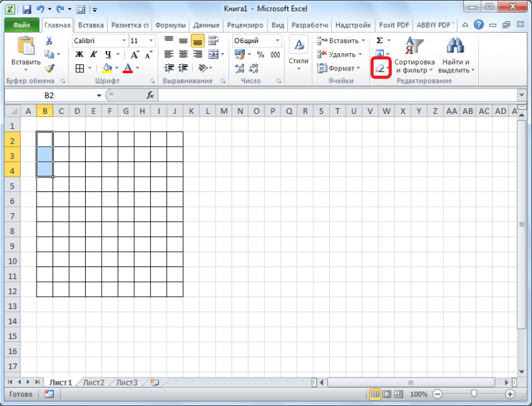Apply percent style
The width and height of the screenshot is (532, 406).
tap(260, 54)
